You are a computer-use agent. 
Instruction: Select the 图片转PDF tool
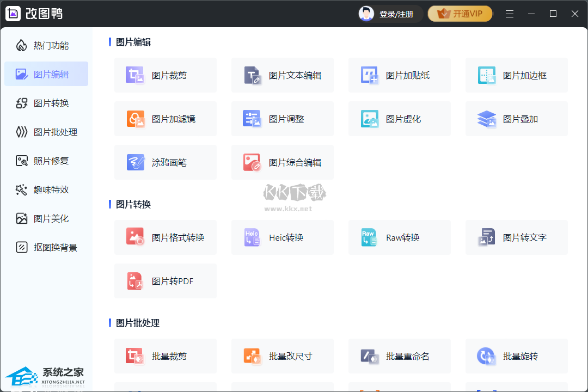coord(165,281)
